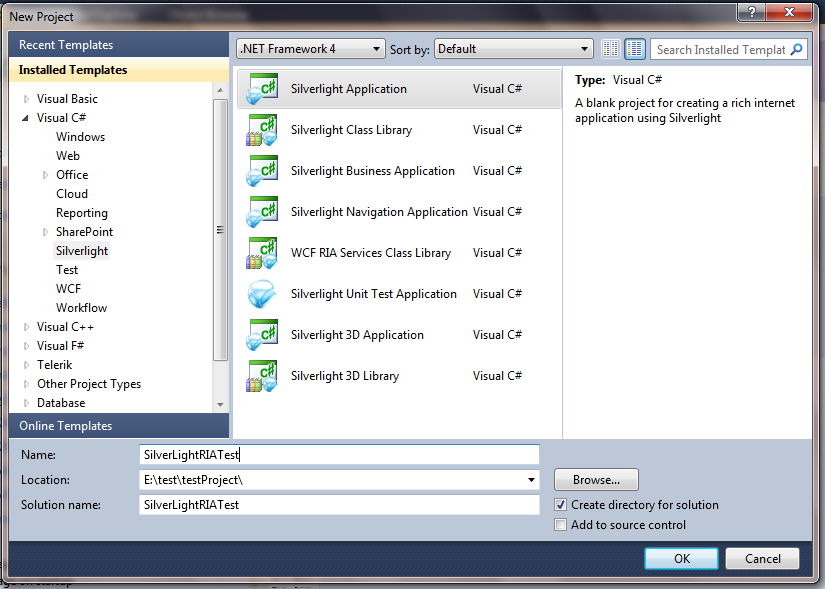825x589 pixels.
Task: Confirm project creation with OK
Action: [x=681, y=558]
